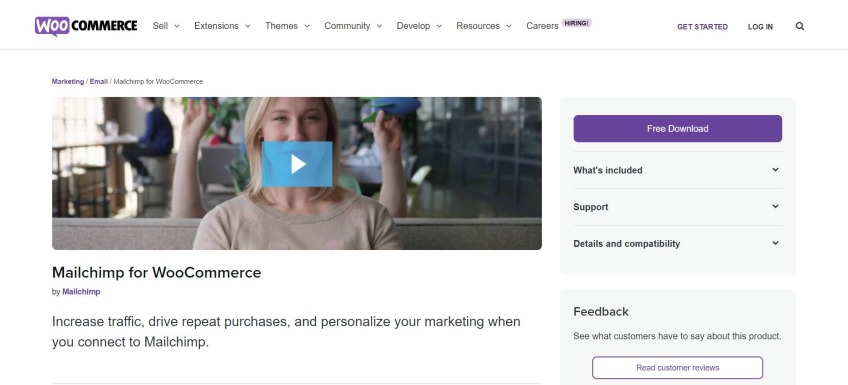This screenshot has height=385, width=848.
Task: Click the Extensions menu chevron
Action: pos(248,26)
